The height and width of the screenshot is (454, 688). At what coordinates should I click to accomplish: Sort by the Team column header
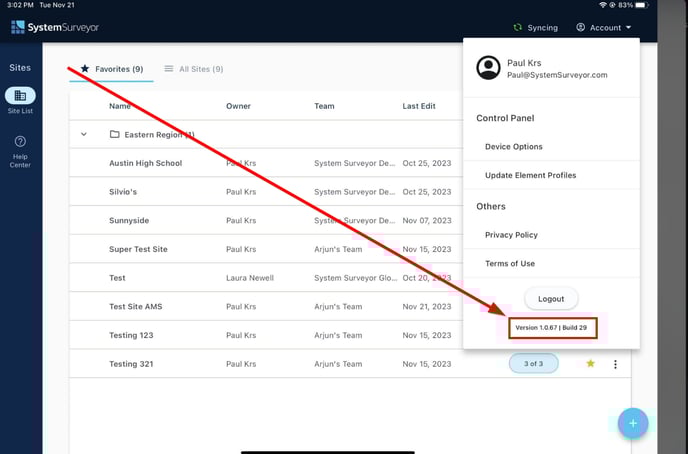(x=324, y=106)
